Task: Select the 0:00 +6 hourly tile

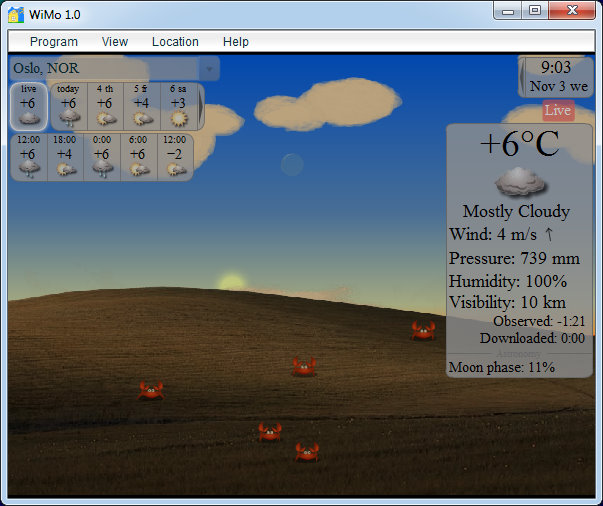Action: click(x=102, y=157)
